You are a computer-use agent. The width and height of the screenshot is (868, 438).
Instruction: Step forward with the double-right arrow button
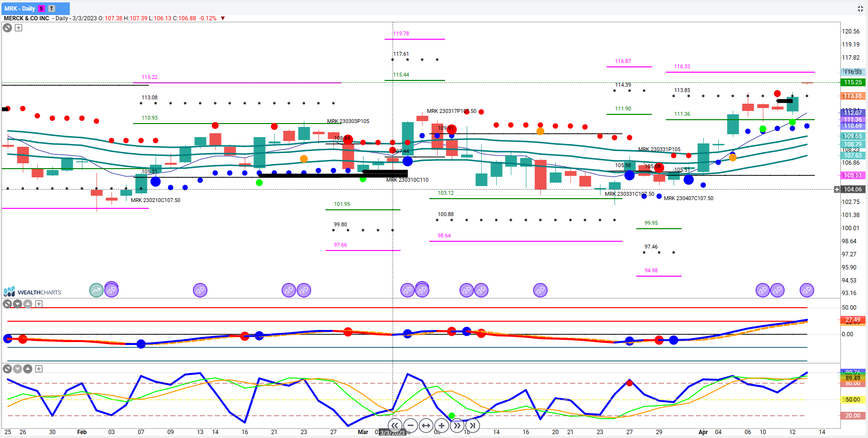pyautogui.click(x=457, y=425)
